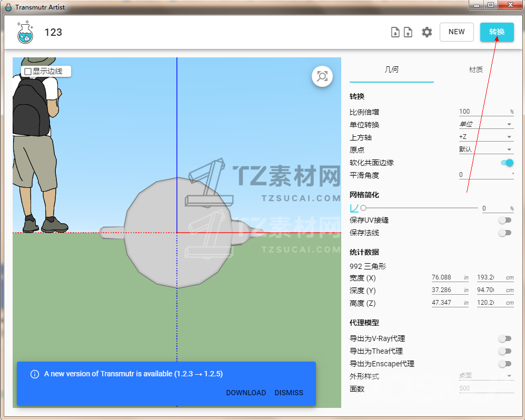The width and height of the screenshot is (525, 420).
Task: Click the 转换 convert button
Action: click(497, 32)
